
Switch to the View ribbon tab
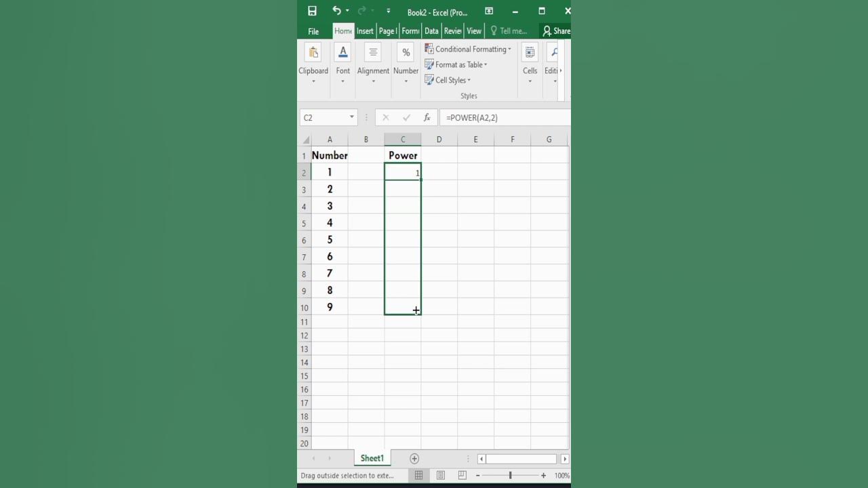pos(474,31)
